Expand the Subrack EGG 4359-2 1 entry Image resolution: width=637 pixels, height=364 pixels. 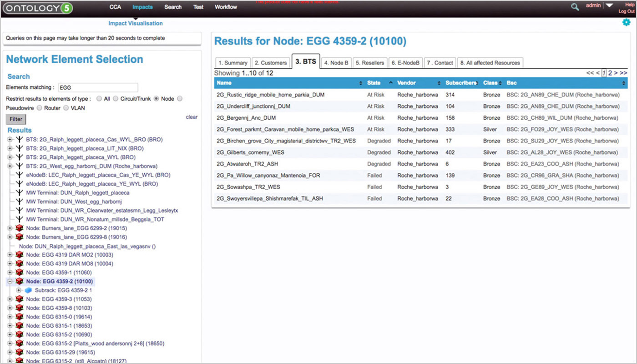click(19, 290)
